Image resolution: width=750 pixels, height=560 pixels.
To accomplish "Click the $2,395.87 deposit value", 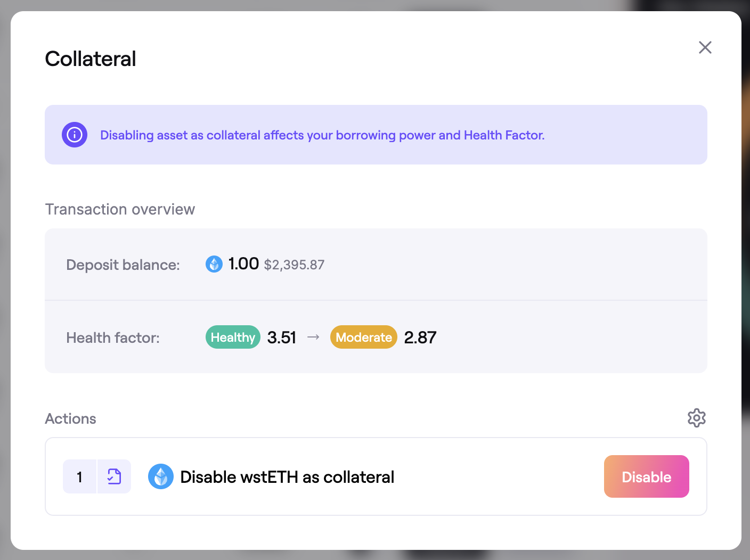I will 294,265.
